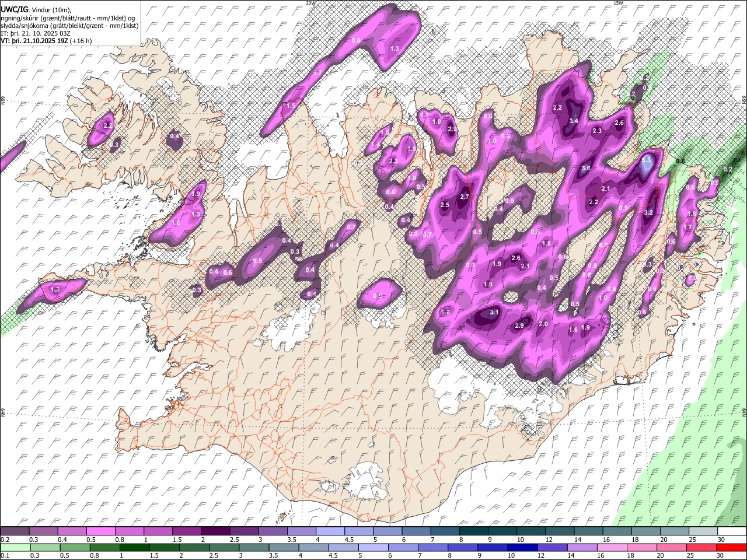Image resolution: width=747 pixels, height=560 pixels.
Task: Select the 2.7 precipitation value on the map
Action: [465, 197]
